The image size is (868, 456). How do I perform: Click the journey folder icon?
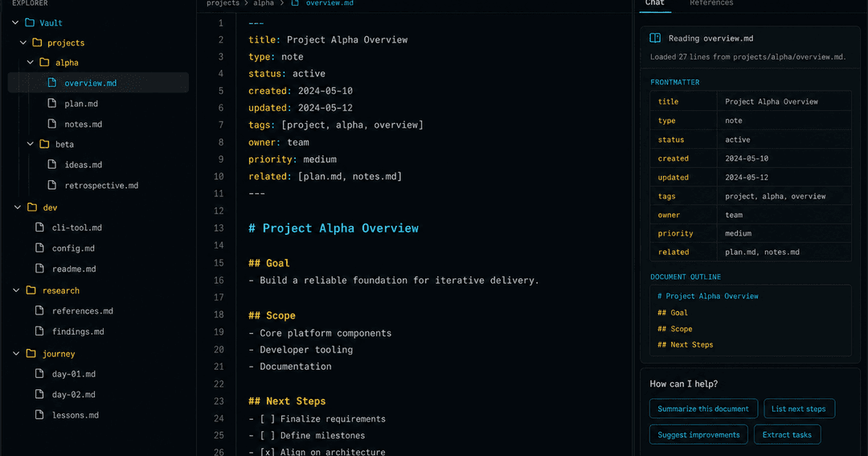(x=31, y=354)
